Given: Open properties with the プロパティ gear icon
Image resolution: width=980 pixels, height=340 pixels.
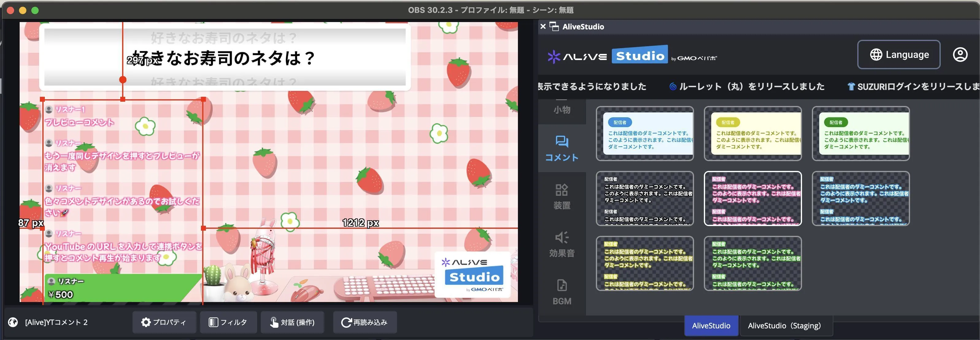Looking at the screenshot, I should point(164,322).
